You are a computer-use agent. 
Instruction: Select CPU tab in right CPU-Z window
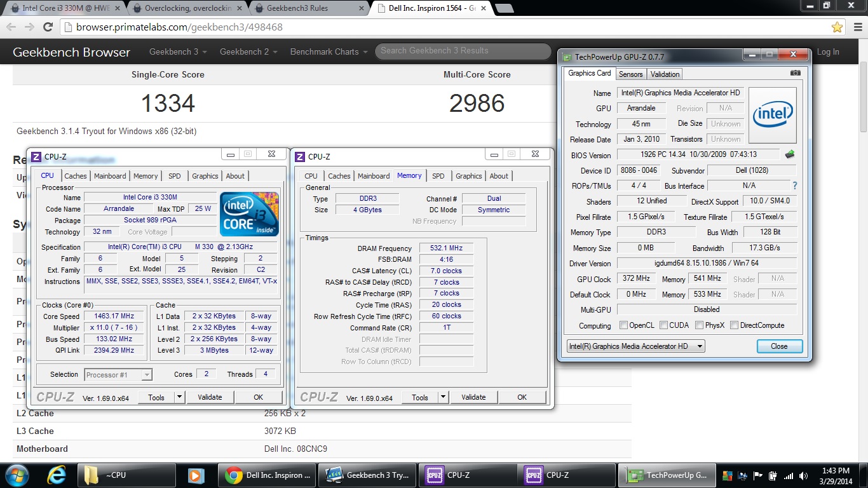coord(311,176)
